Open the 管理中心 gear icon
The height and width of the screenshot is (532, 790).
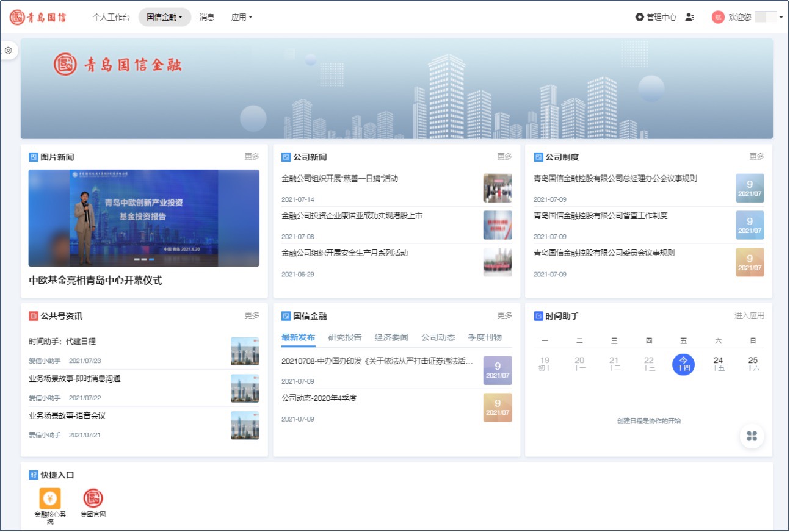640,17
